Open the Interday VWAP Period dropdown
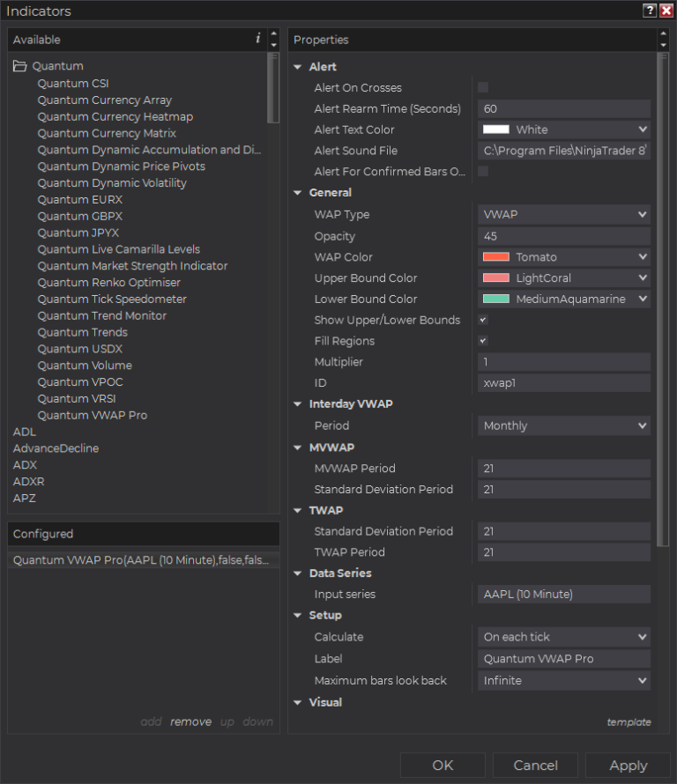This screenshot has height=784, width=677. [563, 425]
